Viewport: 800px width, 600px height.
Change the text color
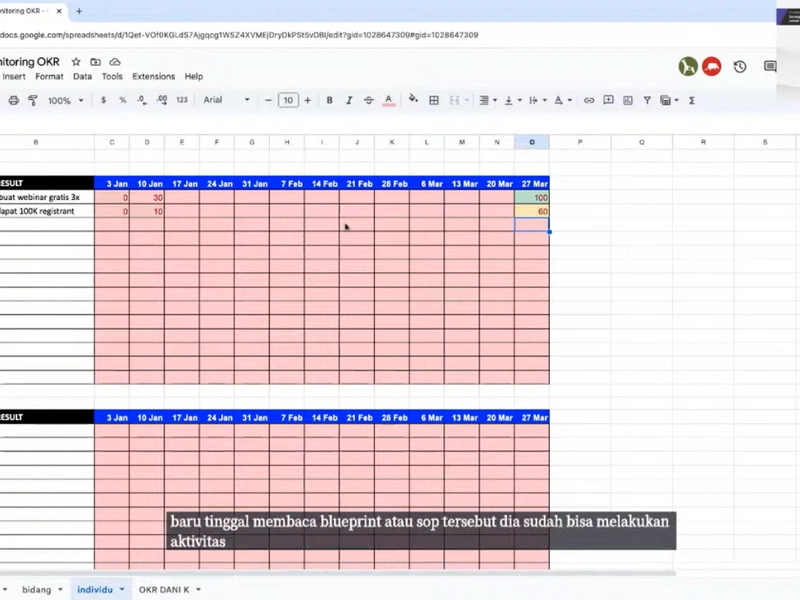(x=388, y=100)
